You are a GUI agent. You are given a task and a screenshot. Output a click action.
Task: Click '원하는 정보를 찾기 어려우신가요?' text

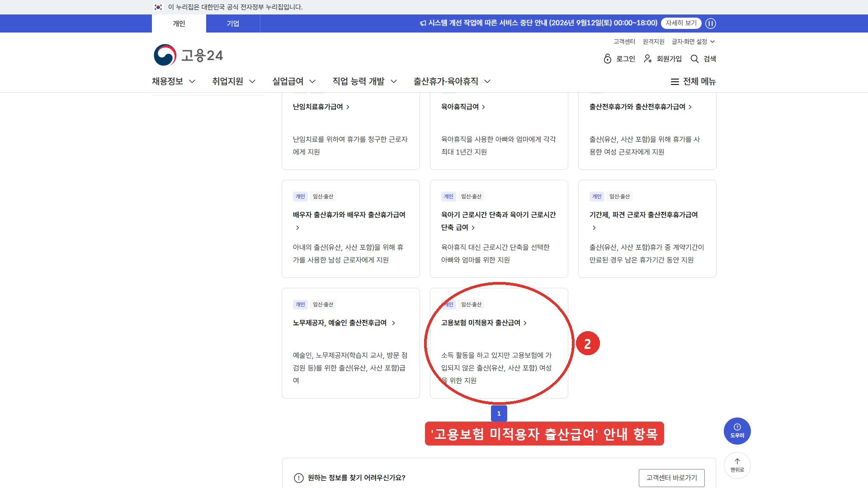click(357, 478)
